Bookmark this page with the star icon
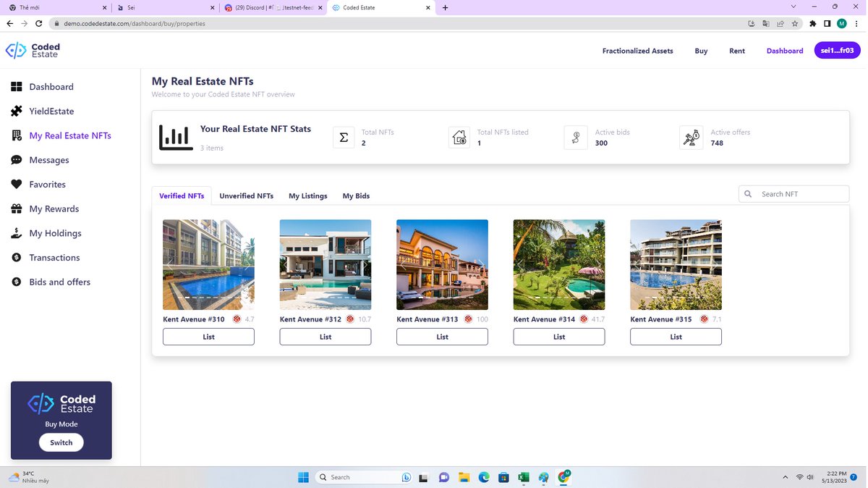 click(x=795, y=23)
